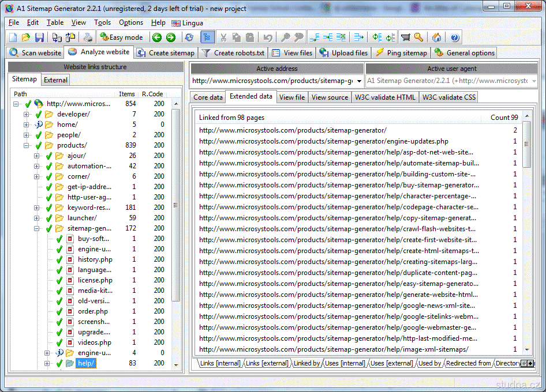The width and height of the screenshot is (546, 392).
Task: Save the project using the floppy disk icon
Action: coord(39,37)
